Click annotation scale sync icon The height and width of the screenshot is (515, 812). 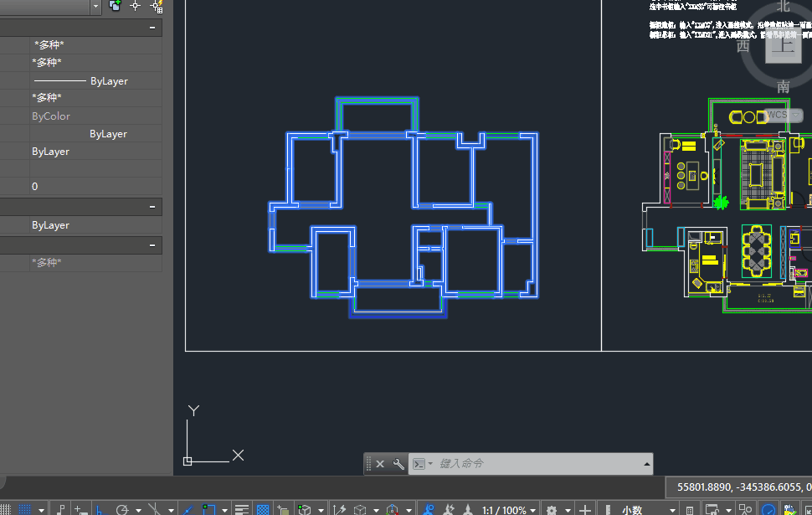click(x=468, y=510)
